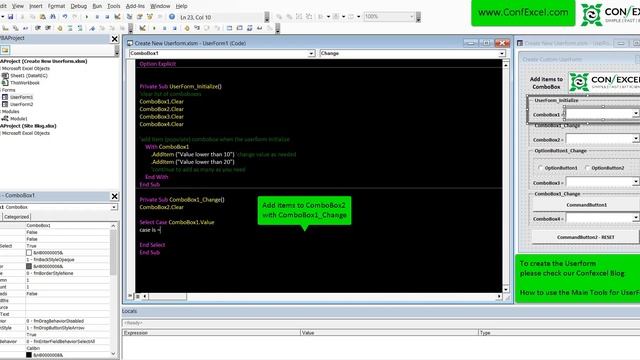Viewport: 640px width, 360px height.
Task: Open the Debug menu
Action: coord(78,6)
